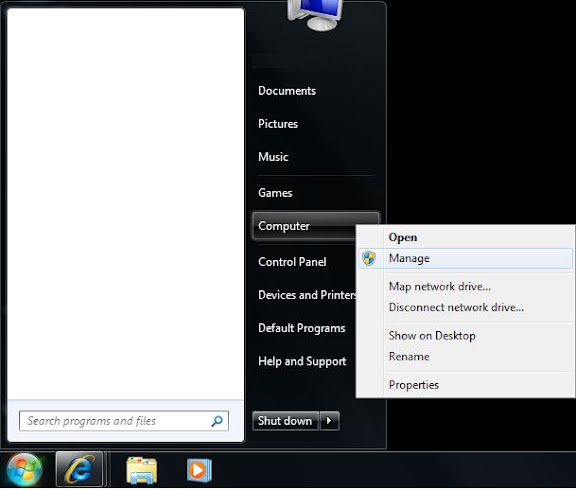Launch Windows Media Player from taskbar
The width and height of the screenshot is (576, 490).
[199, 470]
